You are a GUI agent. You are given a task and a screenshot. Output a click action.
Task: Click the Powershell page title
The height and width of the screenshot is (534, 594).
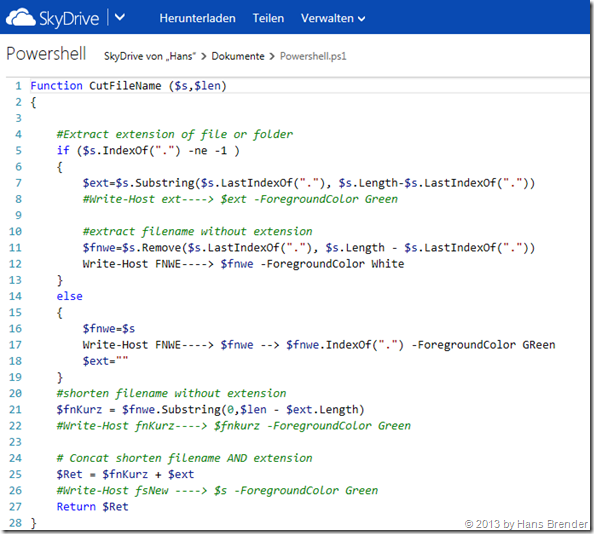coord(46,54)
